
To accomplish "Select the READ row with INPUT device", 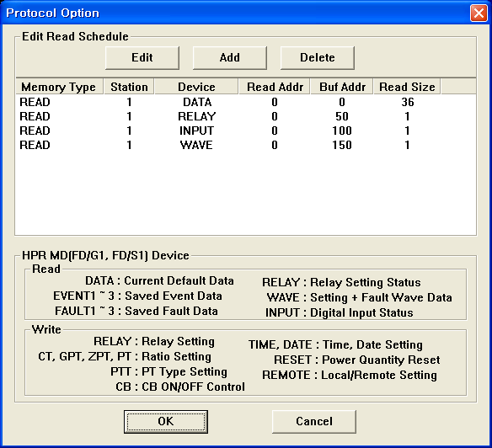I will tap(245, 131).
